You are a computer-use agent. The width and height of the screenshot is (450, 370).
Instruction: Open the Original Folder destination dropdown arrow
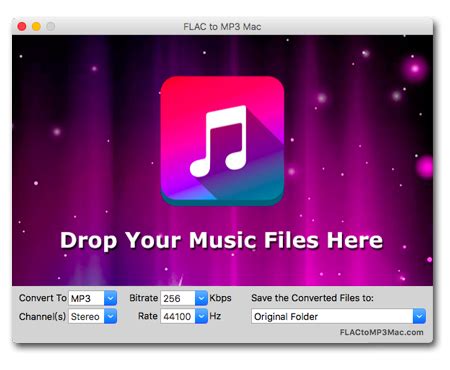point(419,316)
